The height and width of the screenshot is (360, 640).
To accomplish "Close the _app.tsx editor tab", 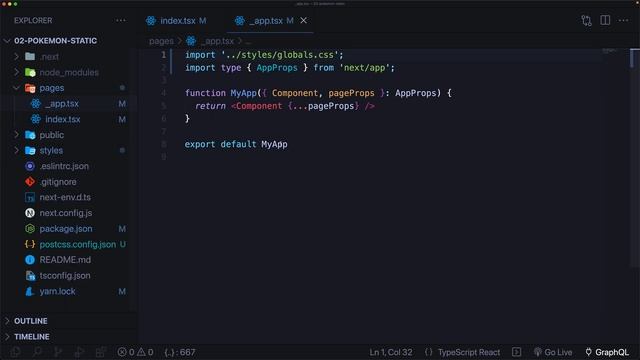I will pyautogui.click(x=303, y=20).
